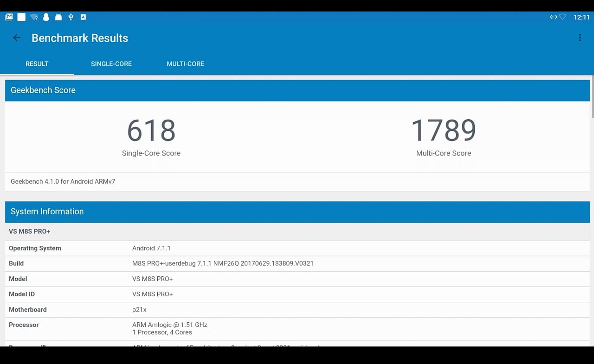Click the System Information section header
This screenshot has height=364, width=594.
tap(297, 211)
